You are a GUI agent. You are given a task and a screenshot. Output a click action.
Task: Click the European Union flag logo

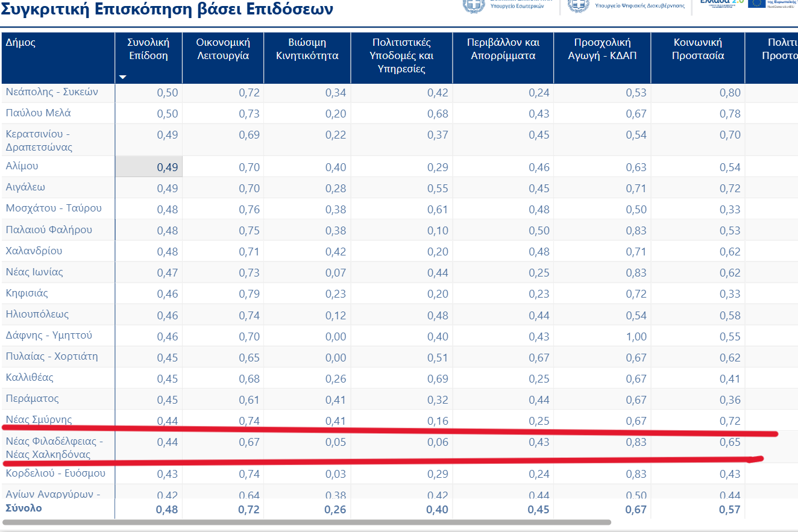click(756, 3)
